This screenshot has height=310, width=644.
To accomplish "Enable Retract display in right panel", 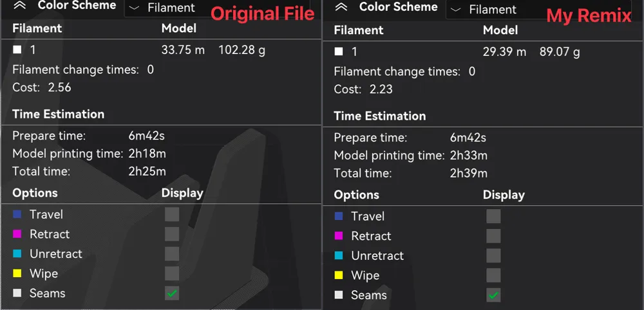I will 494,236.
